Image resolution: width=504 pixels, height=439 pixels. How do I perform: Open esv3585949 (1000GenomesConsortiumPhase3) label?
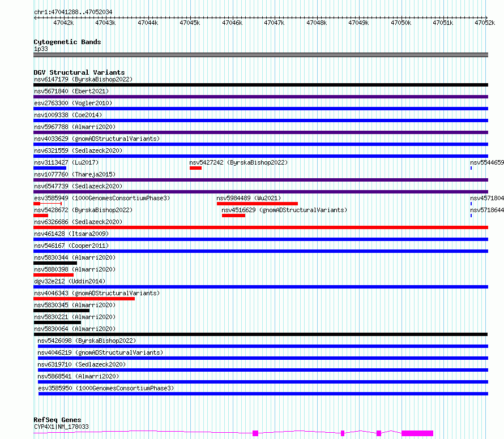click(x=102, y=198)
